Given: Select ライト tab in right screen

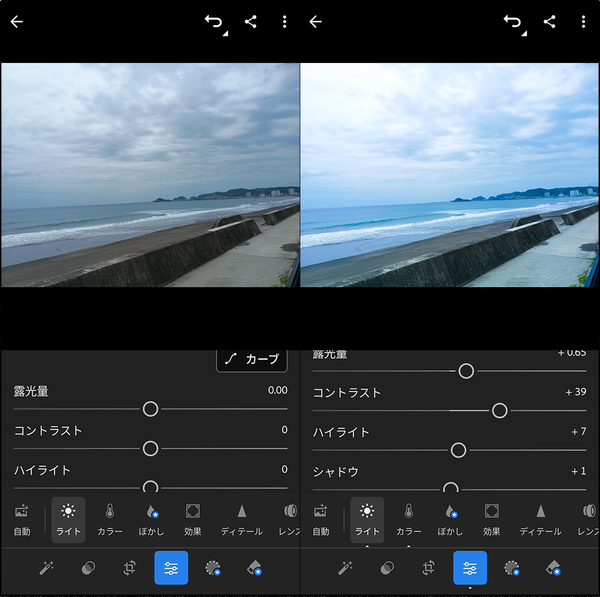Looking at the screenshot, I should [367, 520].
